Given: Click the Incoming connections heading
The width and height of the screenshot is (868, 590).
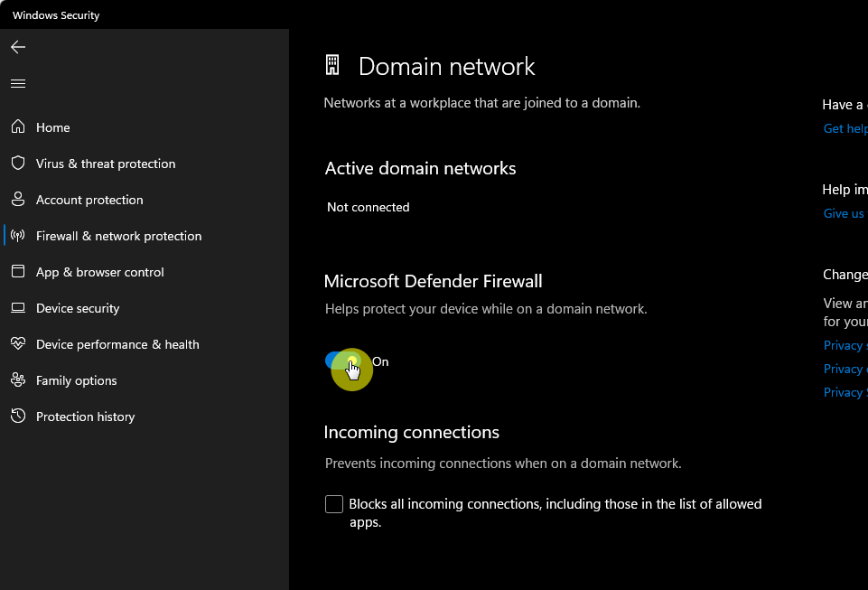Looking at the screenshot, I should 411,432.
